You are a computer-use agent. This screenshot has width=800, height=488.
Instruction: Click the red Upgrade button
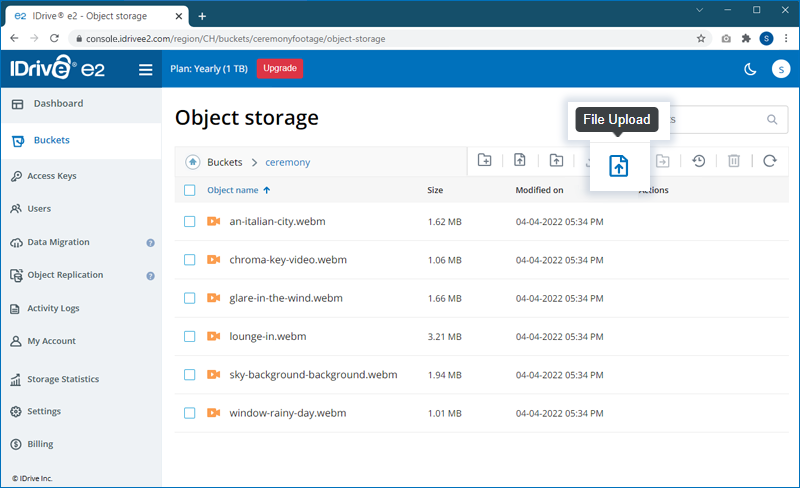(280, 68)
